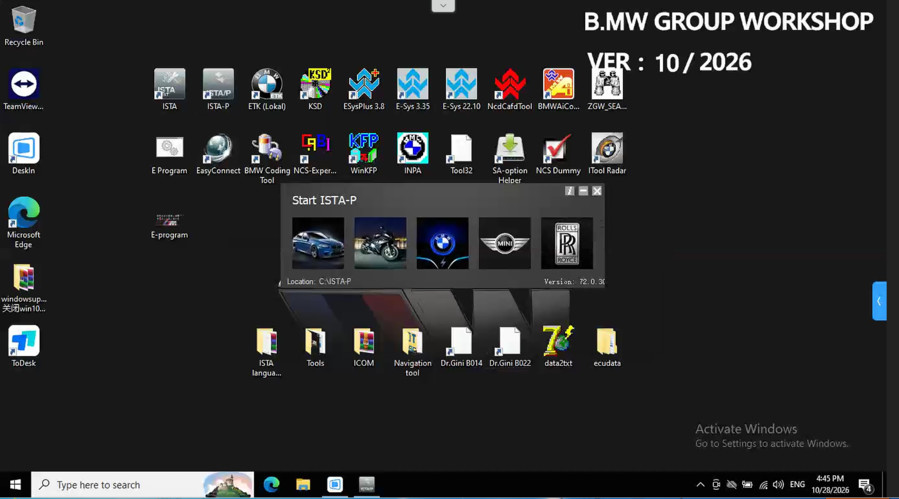This screenshot has height=499, width=899.
Task: Select the ITool Radar icon
Action: [607, 148]
